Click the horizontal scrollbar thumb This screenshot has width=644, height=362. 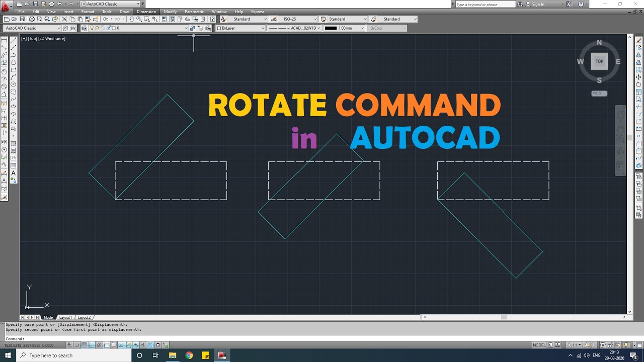pos(504,317)
